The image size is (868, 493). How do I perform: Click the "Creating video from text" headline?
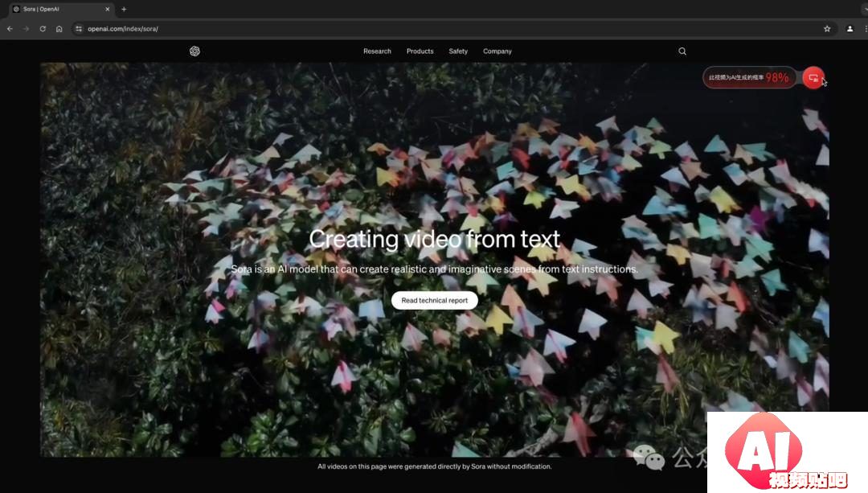435,240
